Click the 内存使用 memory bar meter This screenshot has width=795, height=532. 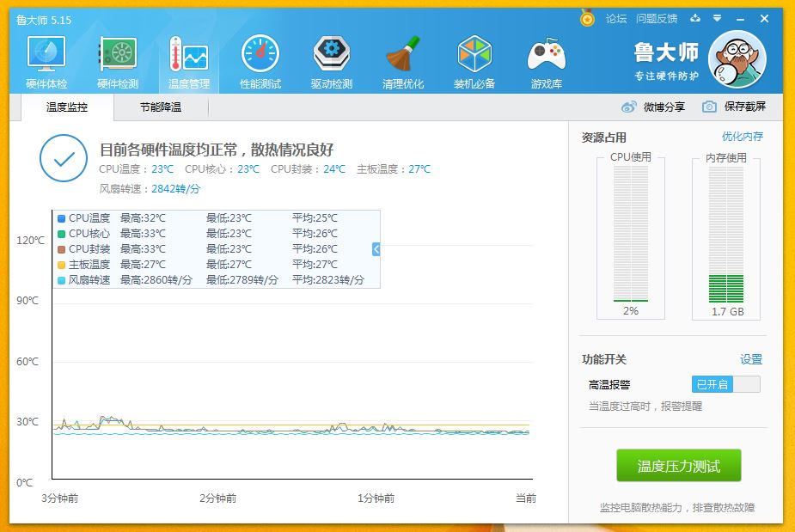click(726, 235)
